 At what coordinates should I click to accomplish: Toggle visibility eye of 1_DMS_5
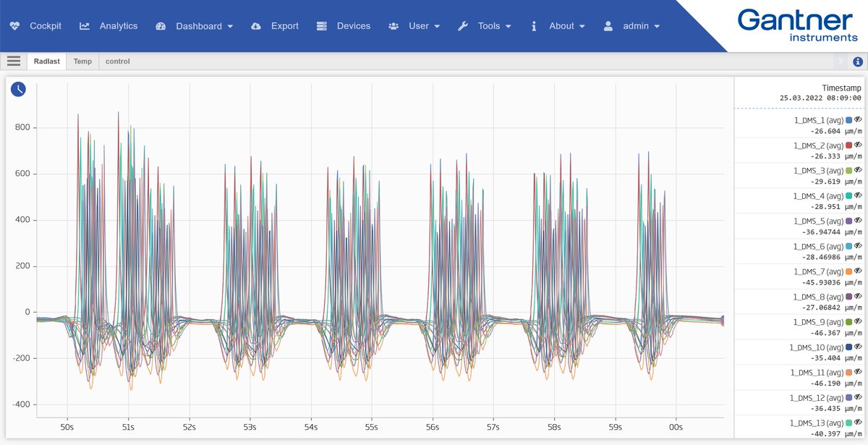[859, 221]
